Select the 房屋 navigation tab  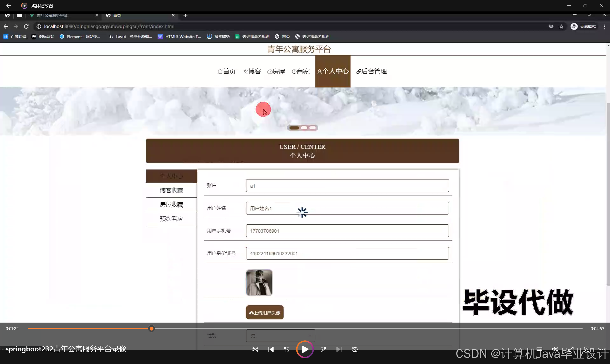click(x=276, y=71)
